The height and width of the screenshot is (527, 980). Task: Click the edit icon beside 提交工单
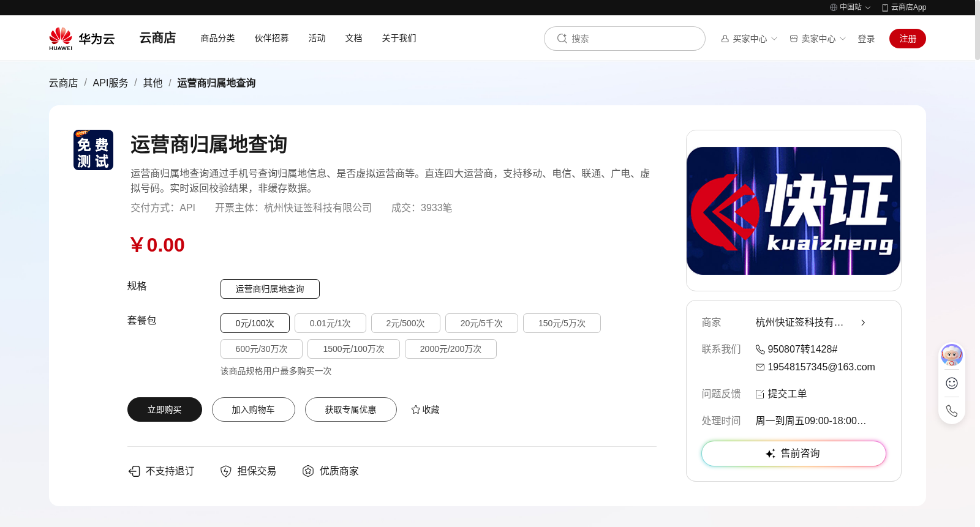pyautogui.click(x=760, y=394)
